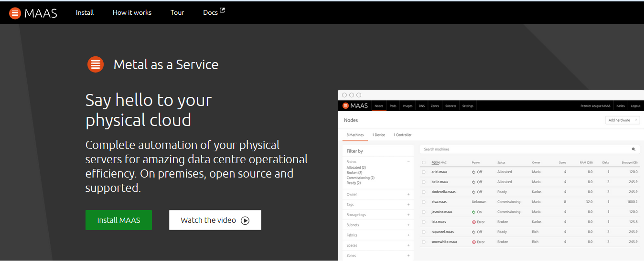Collapse the Status filter section
Viewport: 644px width, 273px height.
tap(408, 162)
